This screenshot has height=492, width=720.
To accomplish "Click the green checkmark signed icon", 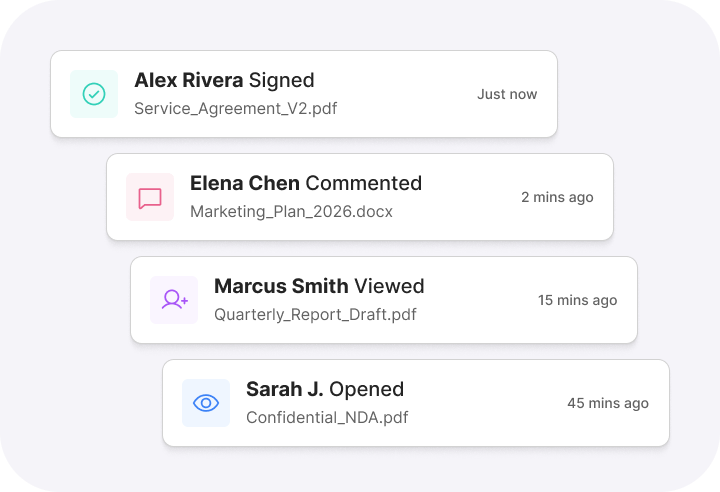I will pyautogui.click(x=94, y=94).
